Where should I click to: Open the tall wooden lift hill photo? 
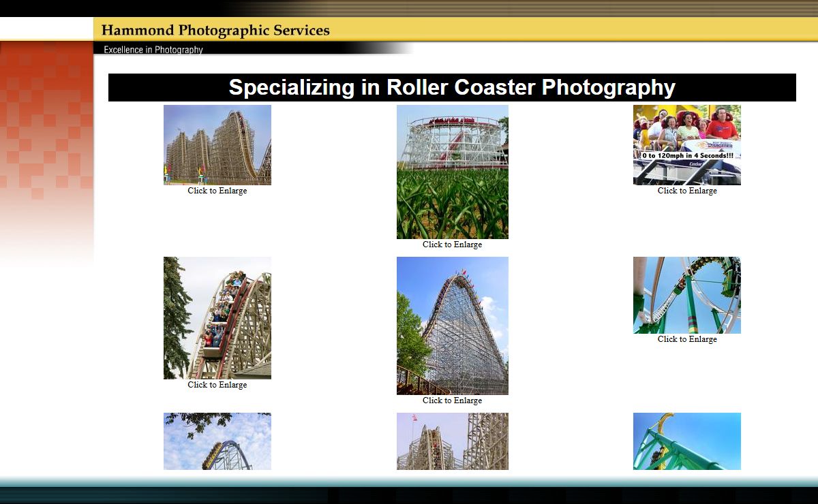(452, 326)
